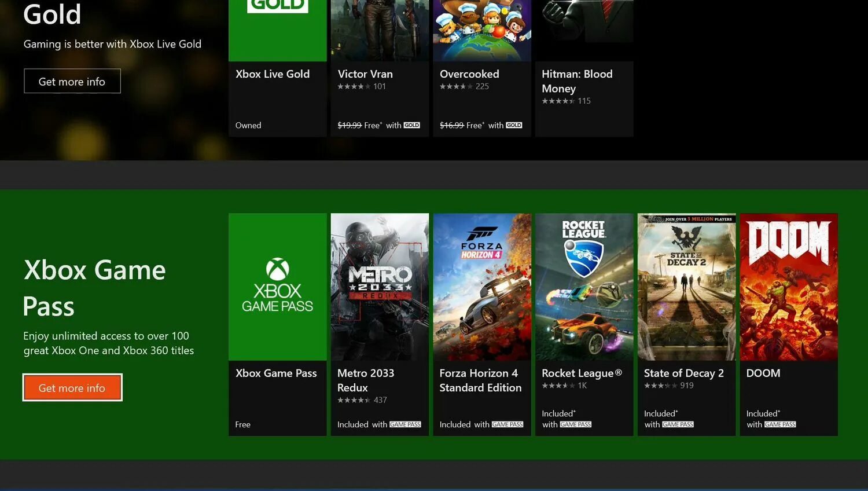Select the DOOM title text
This screenshot has width=868, height=491.
point(763,373)
